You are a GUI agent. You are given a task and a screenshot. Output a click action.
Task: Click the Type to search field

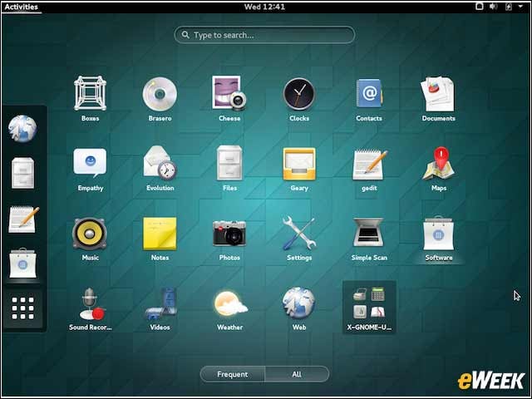click(x=264, y=35)
